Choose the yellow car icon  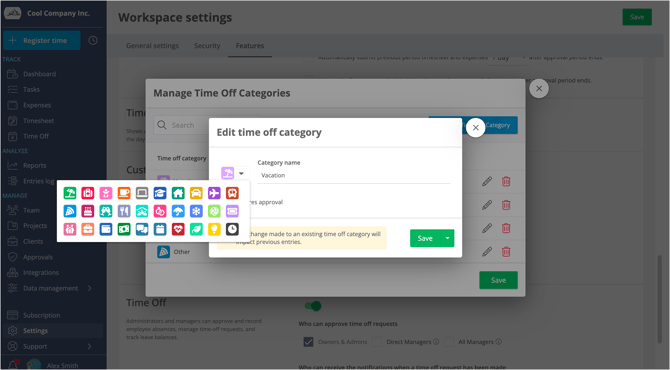(x=196, y=193)
